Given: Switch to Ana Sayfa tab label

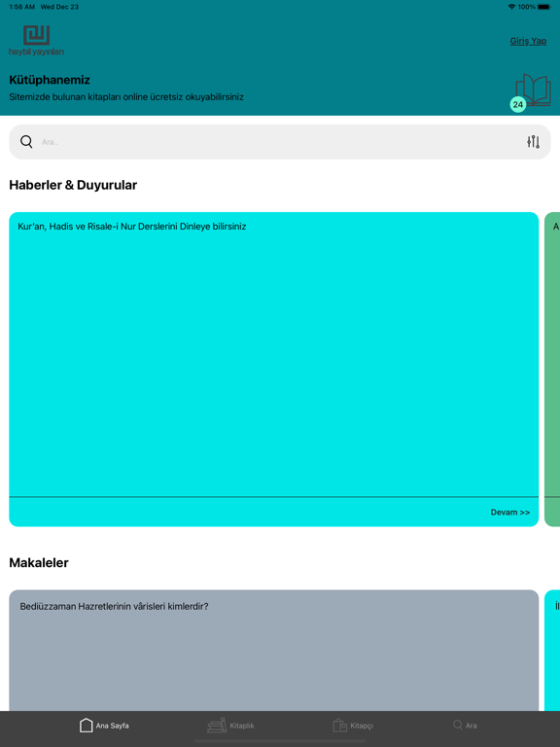Looking at the screenshot, I should coord(113,726).
